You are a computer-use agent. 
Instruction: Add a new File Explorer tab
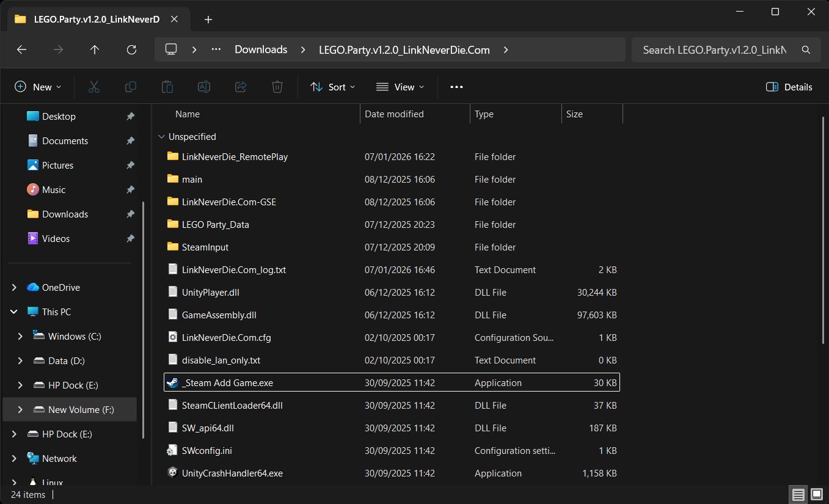pos(208,20)
